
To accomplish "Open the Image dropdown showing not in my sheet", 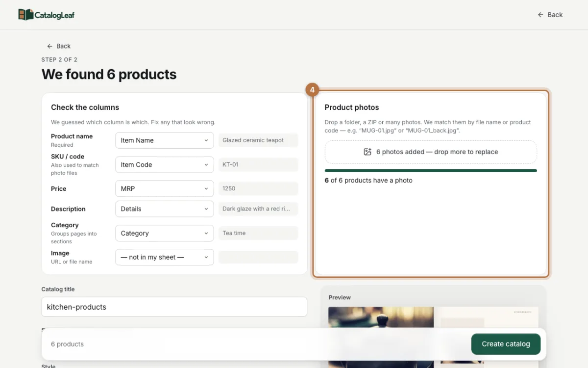I will pos(165,257).
